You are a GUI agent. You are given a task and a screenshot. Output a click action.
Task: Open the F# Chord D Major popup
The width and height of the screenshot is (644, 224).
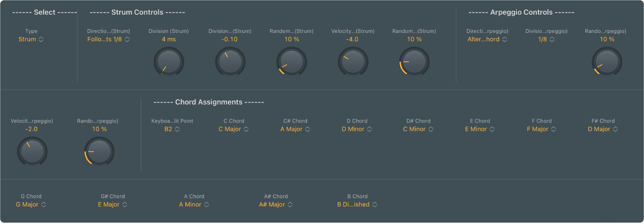(602, 129)
